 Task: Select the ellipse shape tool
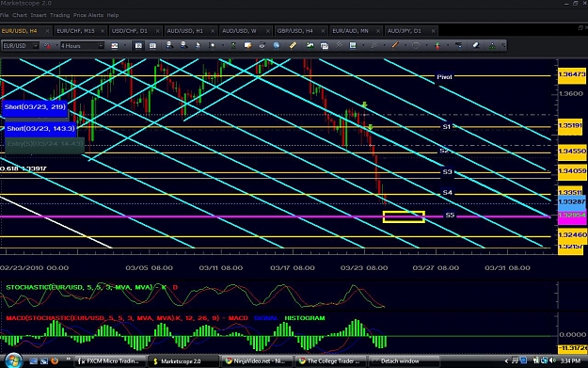(x=416, y=45)
